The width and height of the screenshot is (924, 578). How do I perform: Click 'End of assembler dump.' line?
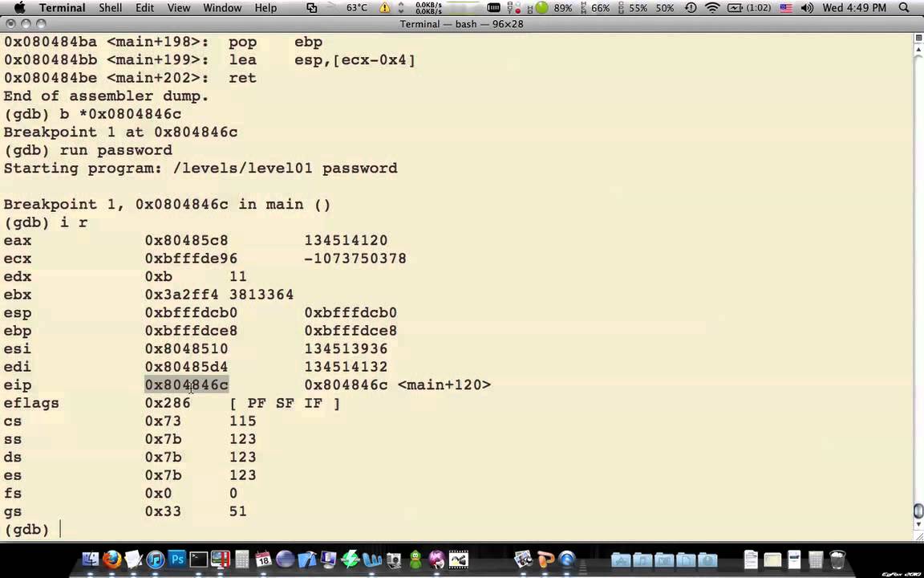(x=106, y=96)
